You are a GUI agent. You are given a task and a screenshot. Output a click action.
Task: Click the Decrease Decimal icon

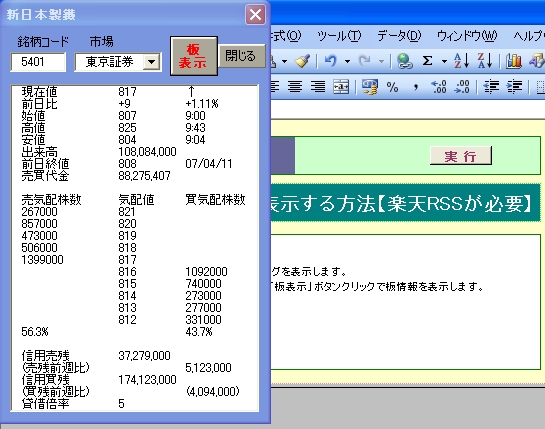462,87
